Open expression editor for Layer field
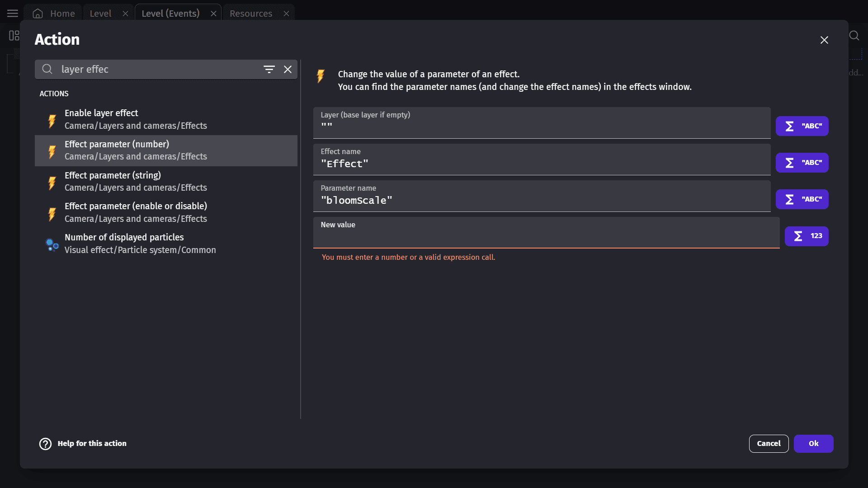Viewport: 868px width, 488px height. [802, 126]
